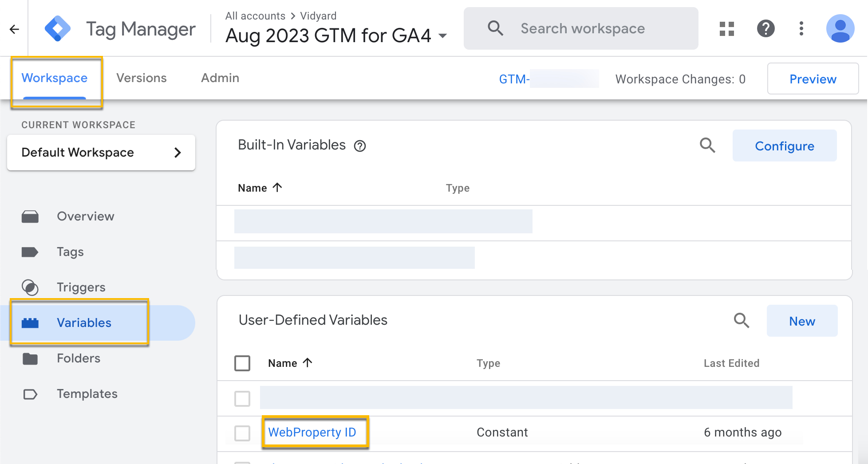Click the Built-In Variables help icon
The width and height of the screenshot is (868, 464).
(x=360, y=146)
